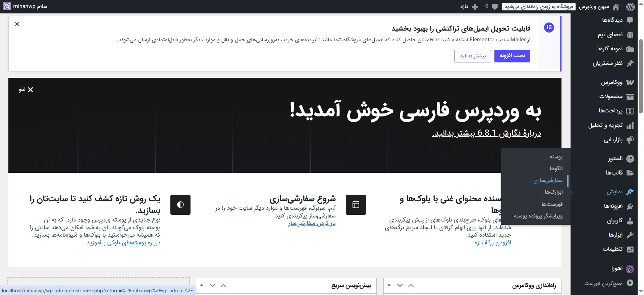Click the افزودن برگهٔ تازه link
This screenshot has height=295, width=644.
pos(493,243)
